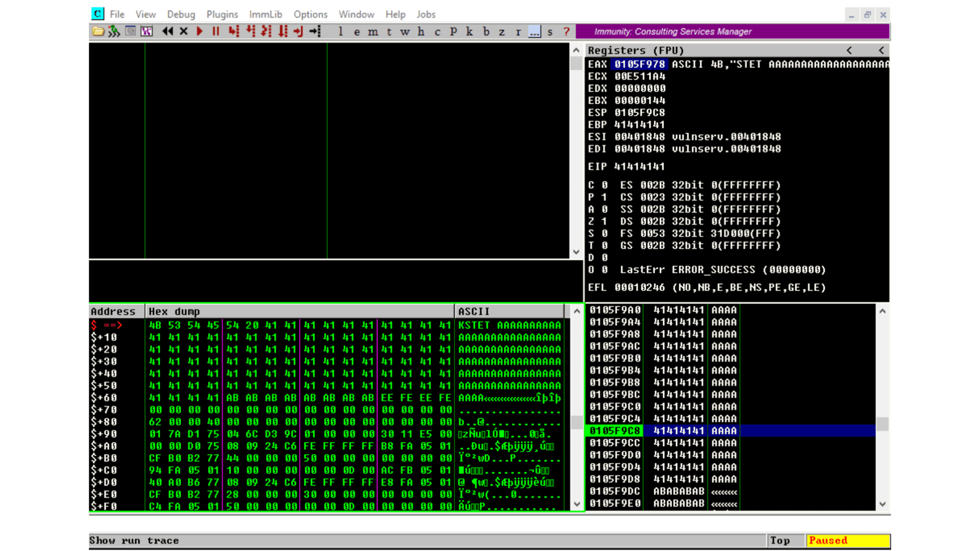The height and width of the screenshot is (551, 980).
Task: Show Windows with 'w' button
Action: [x=405, y=32]
